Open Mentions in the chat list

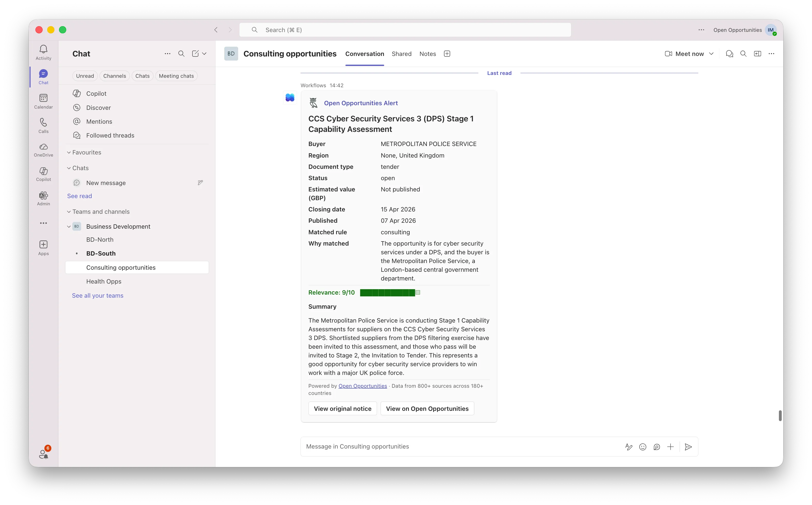point(137,122)
